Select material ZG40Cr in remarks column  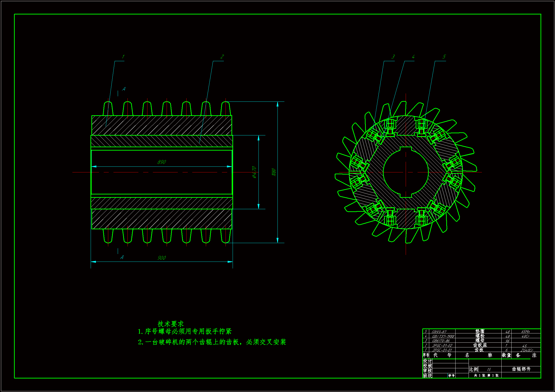pos(527,350)
